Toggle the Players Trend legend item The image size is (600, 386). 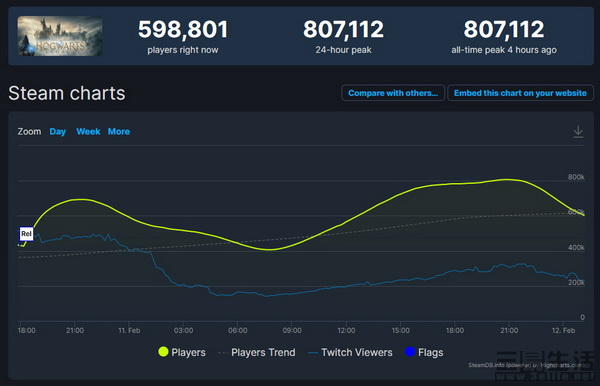click(x=257, y=352)
